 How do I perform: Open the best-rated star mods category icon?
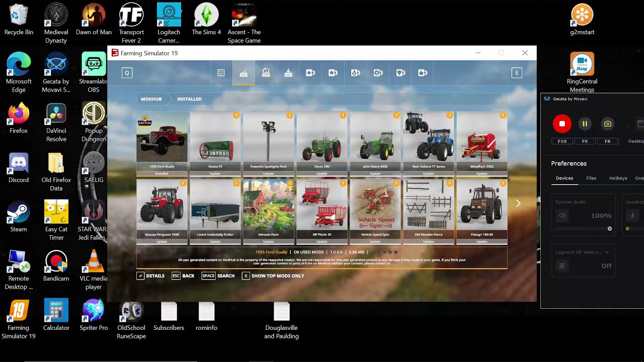(x=333, y=73)
